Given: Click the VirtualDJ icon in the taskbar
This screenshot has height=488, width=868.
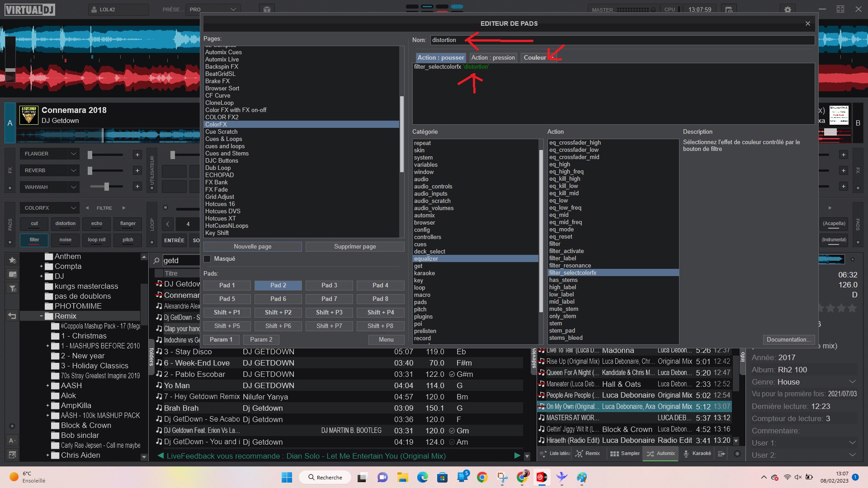Looking at the screenshot, I should (542, 477).
